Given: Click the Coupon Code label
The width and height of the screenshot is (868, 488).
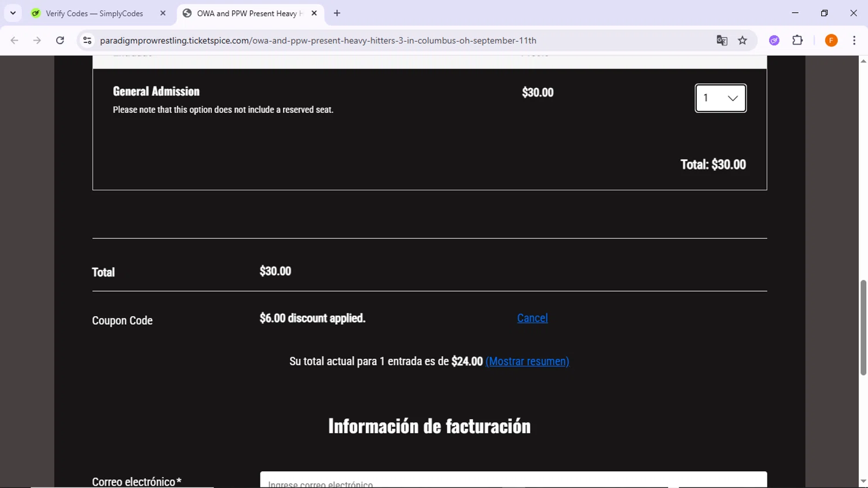Looking at the screenshot, I should tap(122, 321).
